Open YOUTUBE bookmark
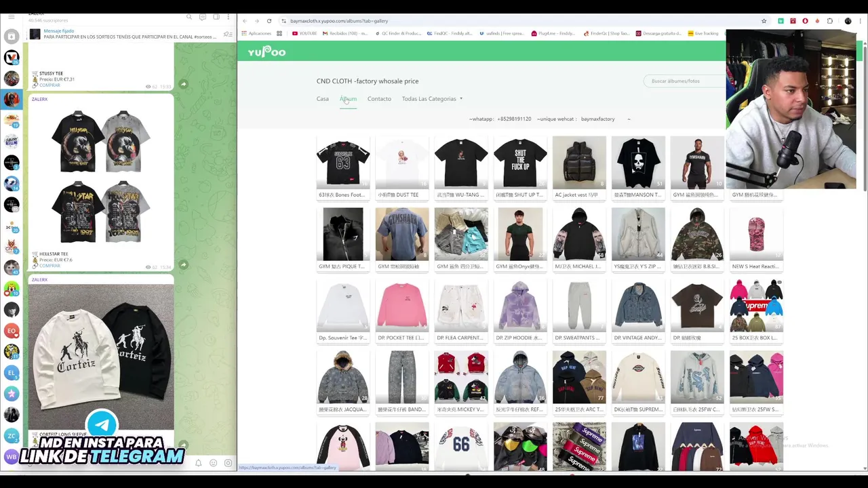This screenshot has height=488, width=868. (x=304, y=33)
